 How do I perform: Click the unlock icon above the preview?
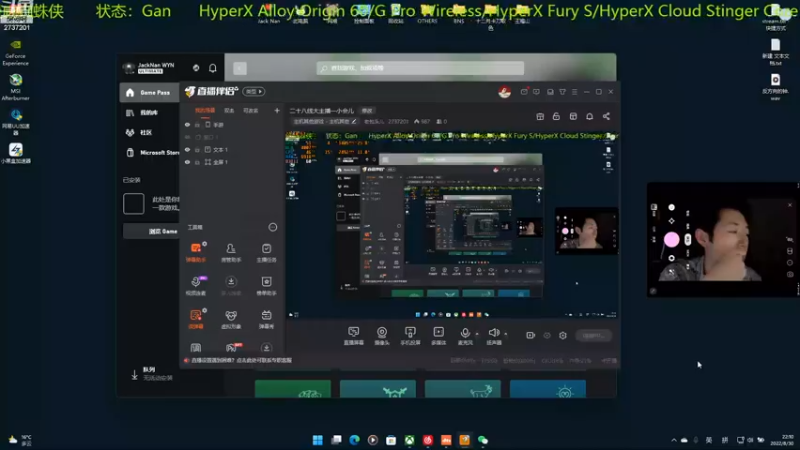(556, 116)
